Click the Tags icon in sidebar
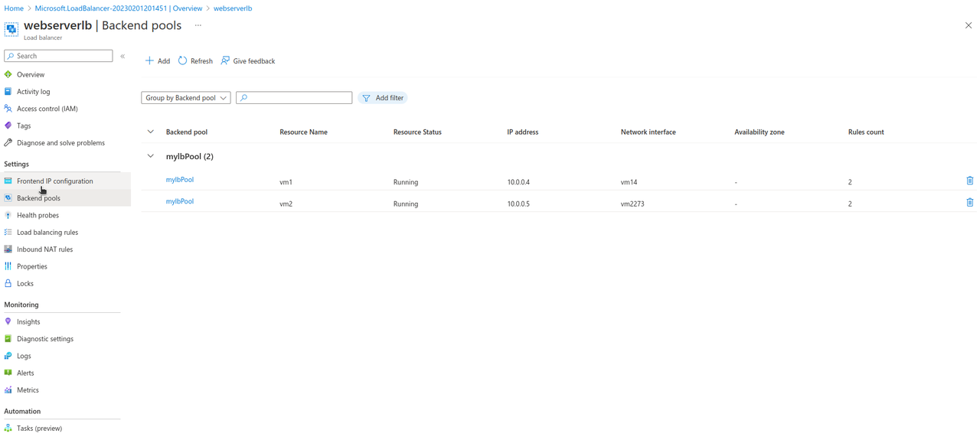 pos(8,125)
